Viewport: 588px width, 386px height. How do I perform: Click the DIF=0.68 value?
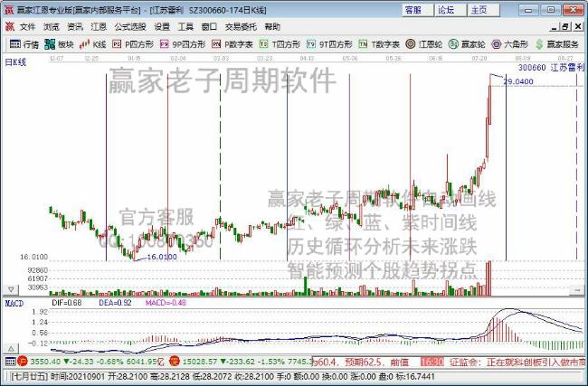coord(67,303)
